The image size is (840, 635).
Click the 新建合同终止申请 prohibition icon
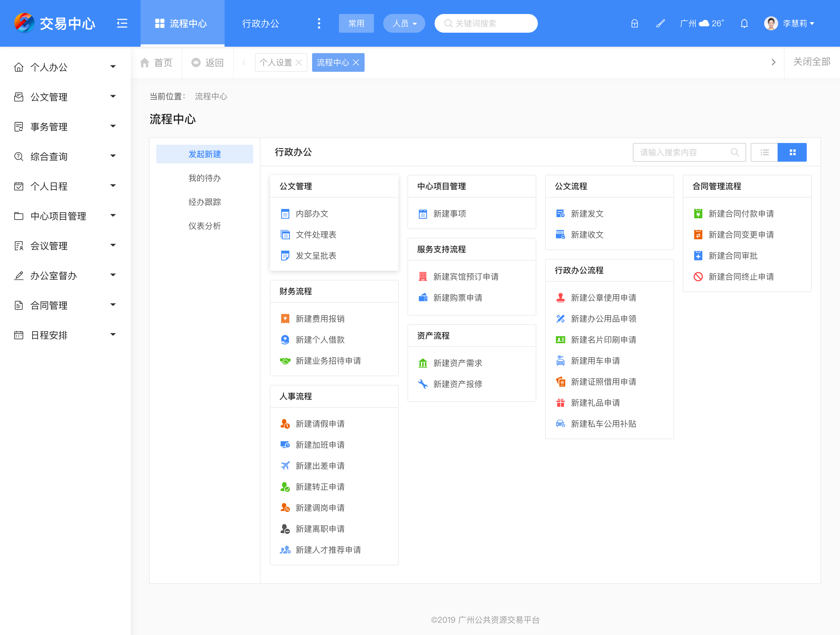(698, 277)
